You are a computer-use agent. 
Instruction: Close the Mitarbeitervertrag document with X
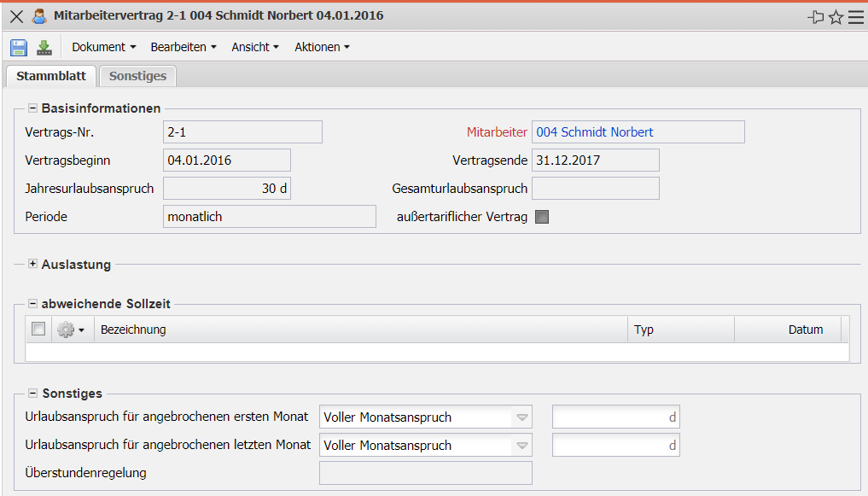point(16,16)
